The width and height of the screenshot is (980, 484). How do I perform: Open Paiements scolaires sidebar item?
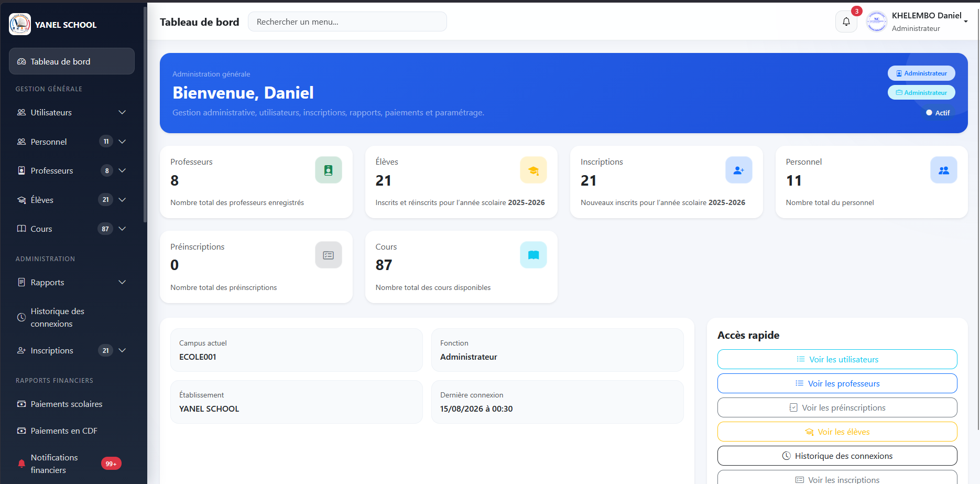pyautogui.click(x=72, y=404)
